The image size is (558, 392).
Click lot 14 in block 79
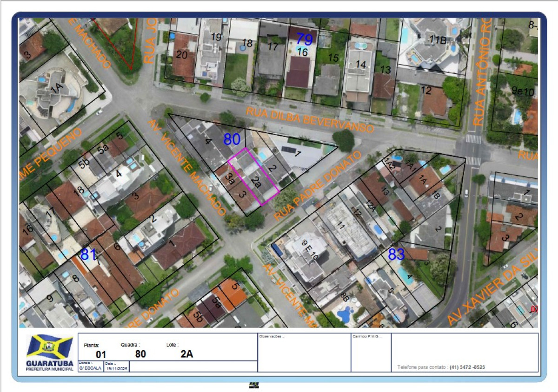tap(361, 64)
